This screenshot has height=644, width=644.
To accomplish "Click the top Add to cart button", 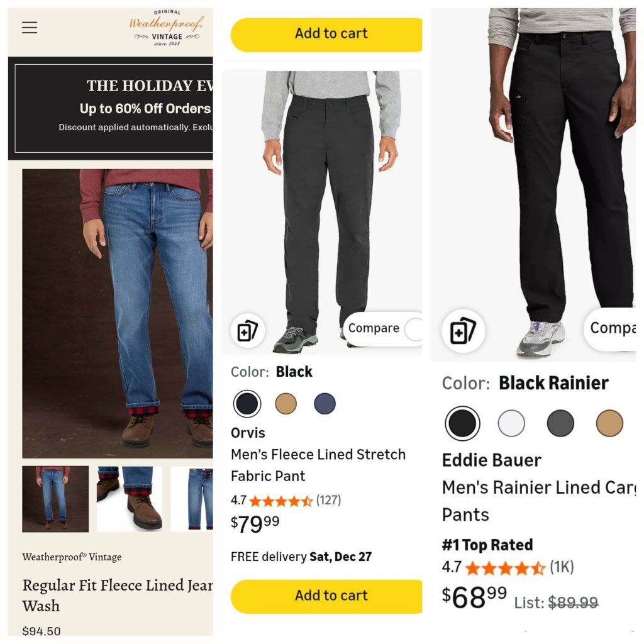I will pos(327,34).
